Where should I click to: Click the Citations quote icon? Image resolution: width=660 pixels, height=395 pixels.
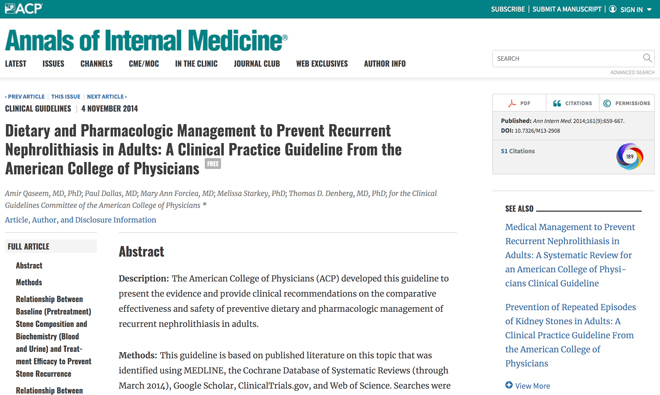(557, 103)
